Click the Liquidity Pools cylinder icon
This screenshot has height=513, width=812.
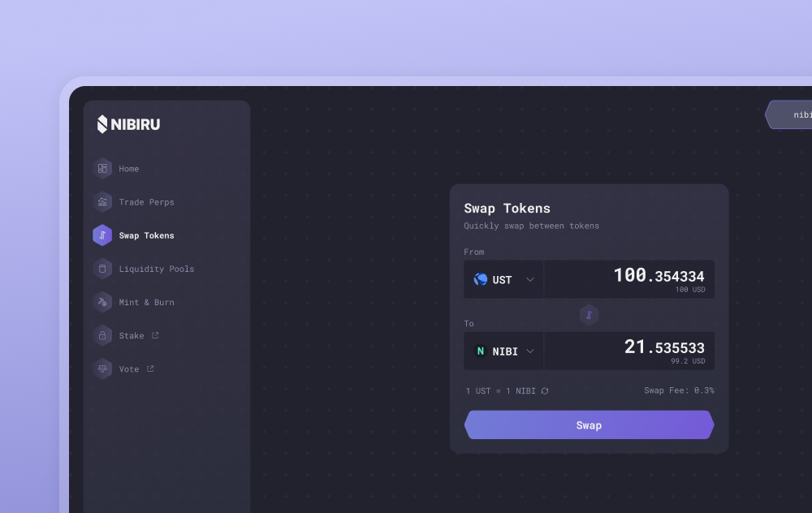102,269
